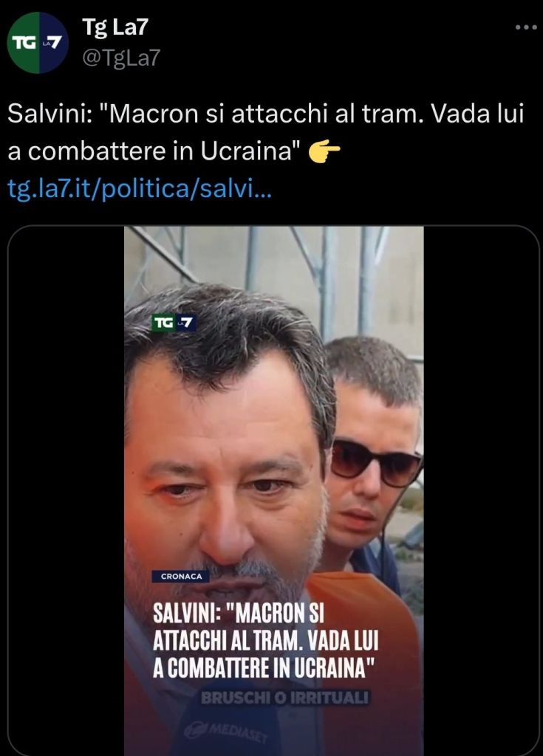Click the Mediaset microphone logo
The height and width of the screenshot is (756, 543).
point(227,729)
